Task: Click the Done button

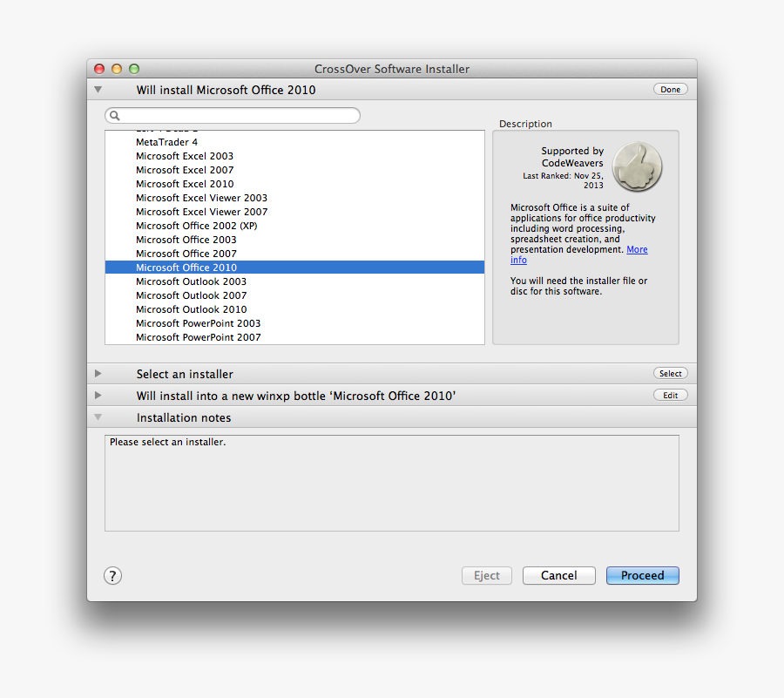Action: (x=671, y=89)
